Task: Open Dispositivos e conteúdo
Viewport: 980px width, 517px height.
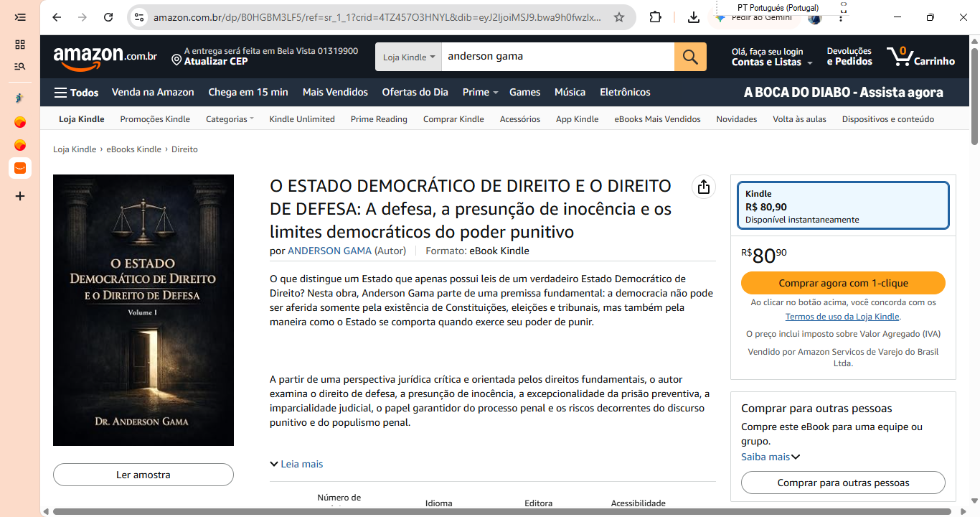Action: [888, 119]
